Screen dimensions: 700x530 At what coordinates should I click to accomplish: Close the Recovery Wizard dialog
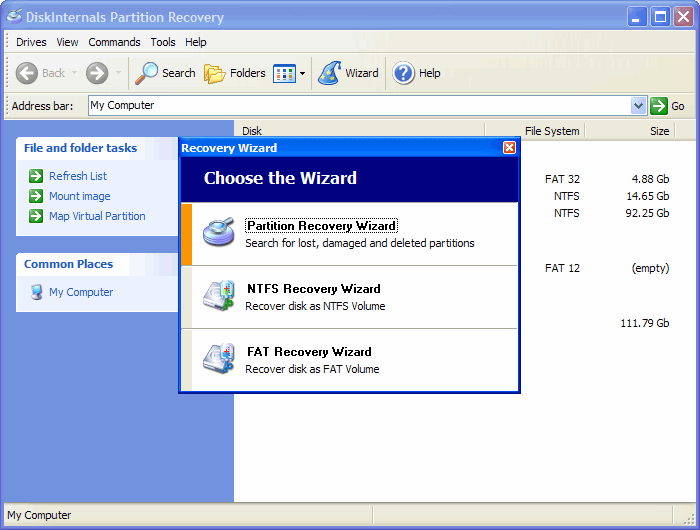coord(509,148)
